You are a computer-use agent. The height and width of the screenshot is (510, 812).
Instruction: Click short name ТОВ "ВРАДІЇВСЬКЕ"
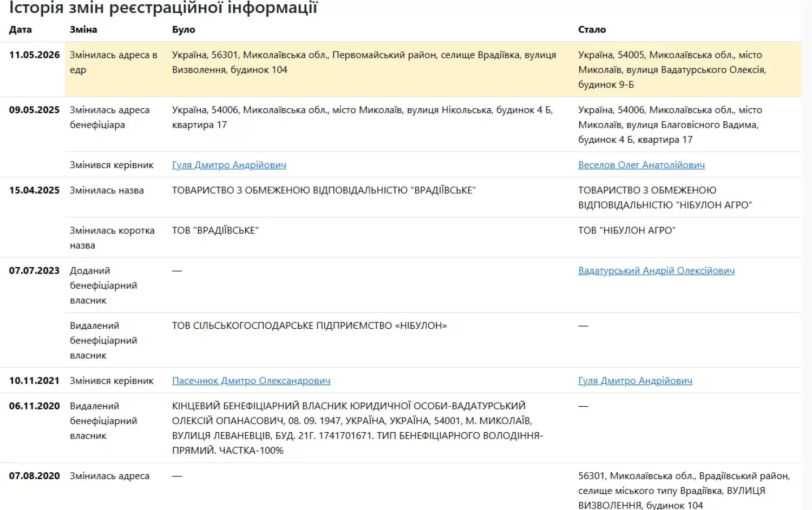tap(215, 230)
